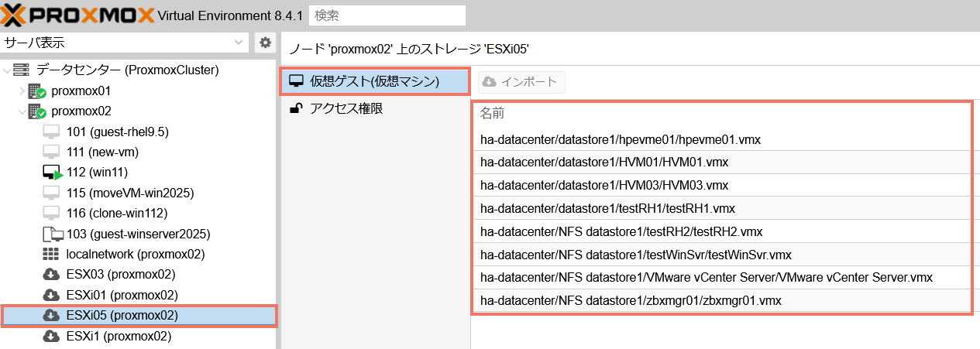Screen dimensions: 980x349
Task: Click the running VM icon for 112 (win11)
Action: tap(52, 173)
